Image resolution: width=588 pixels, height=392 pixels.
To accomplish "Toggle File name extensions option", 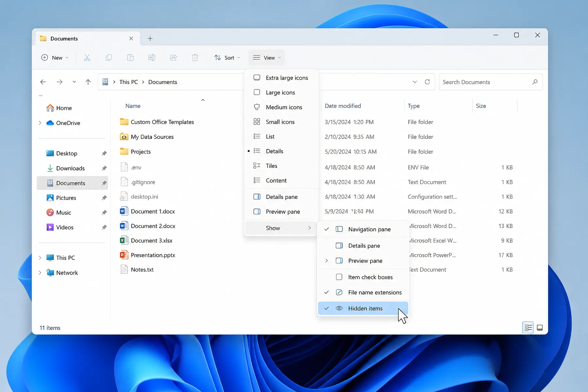I will pyautogui.click(x=363, y=292).
